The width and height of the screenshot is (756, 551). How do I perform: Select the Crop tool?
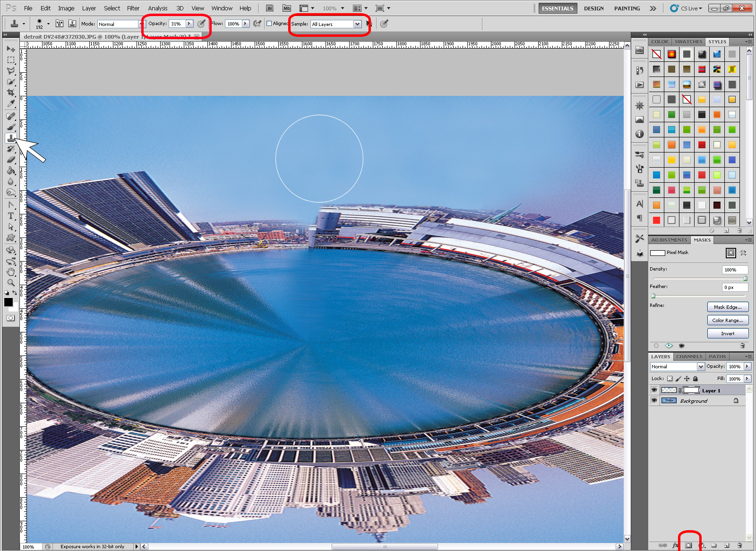point(11,93)
